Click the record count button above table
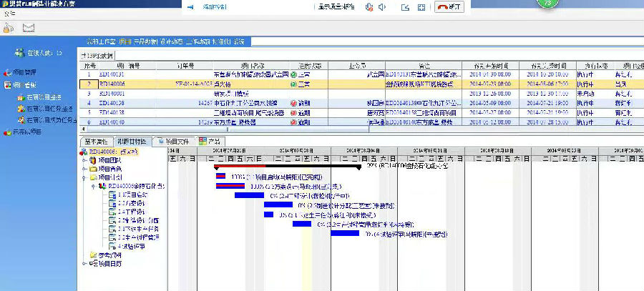This screenshot has height=291, width=644. click(x=97, y=55)
